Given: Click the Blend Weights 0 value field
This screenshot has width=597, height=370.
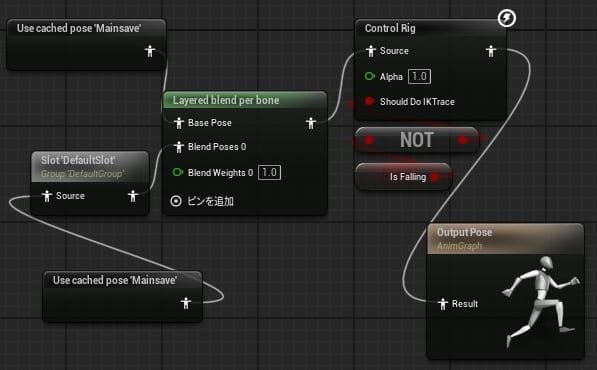Looking at the screenshot, I should 270,172.
